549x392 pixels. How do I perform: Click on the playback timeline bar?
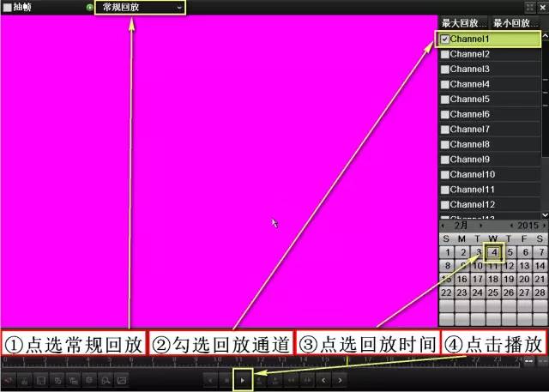tap(257, 361)
